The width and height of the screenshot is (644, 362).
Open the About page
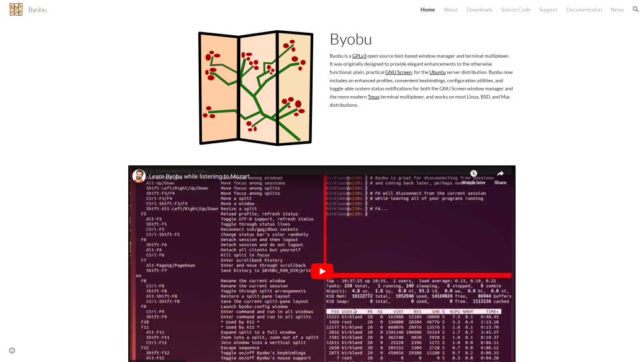tap(450, 9)
